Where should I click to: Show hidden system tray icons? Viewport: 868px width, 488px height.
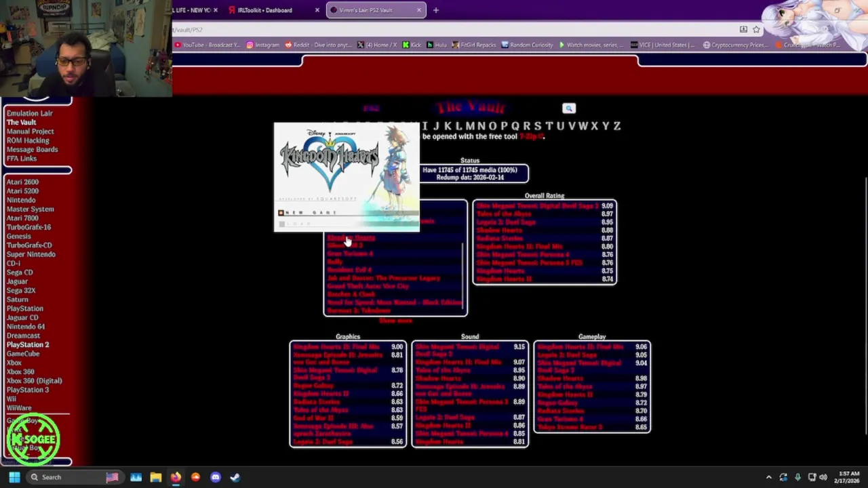pos(768,477)
